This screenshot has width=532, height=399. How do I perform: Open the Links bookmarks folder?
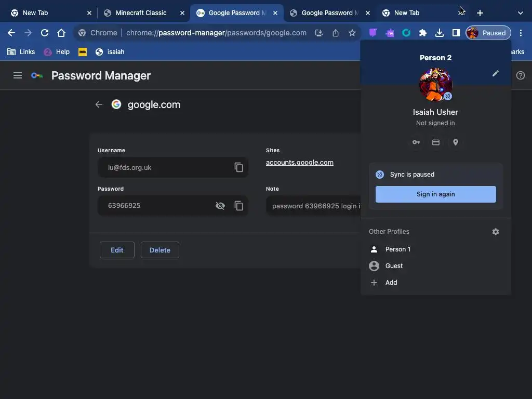tap(21, 52)
